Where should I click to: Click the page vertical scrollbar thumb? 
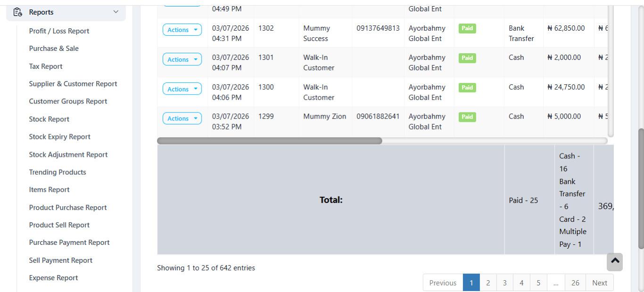click(641, 188)
